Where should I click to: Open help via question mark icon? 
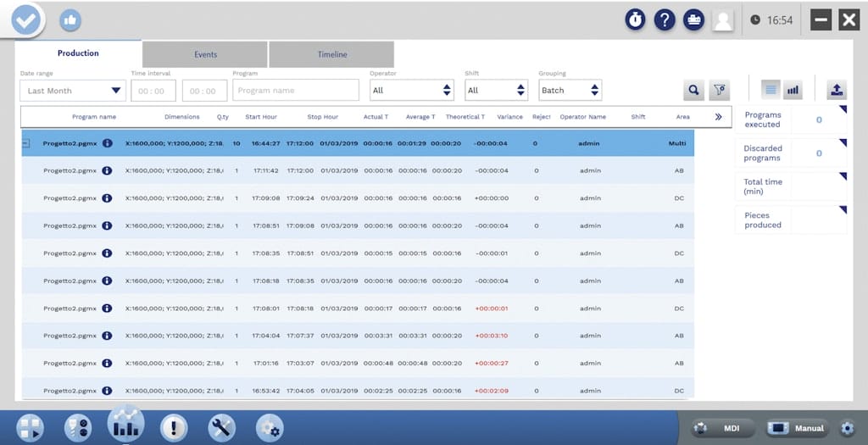point(665,20)
